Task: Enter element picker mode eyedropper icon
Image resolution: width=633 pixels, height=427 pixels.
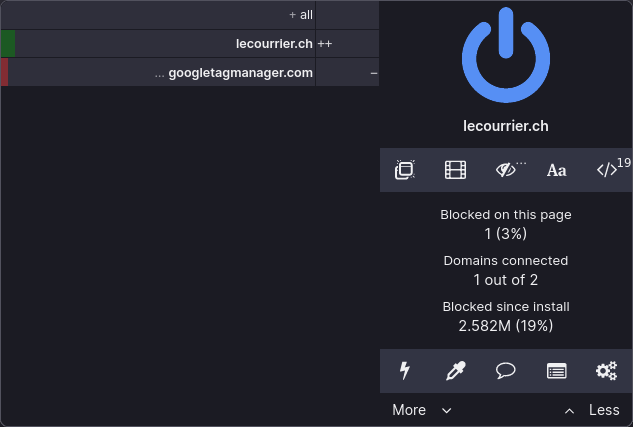Action: coord(455,371)
